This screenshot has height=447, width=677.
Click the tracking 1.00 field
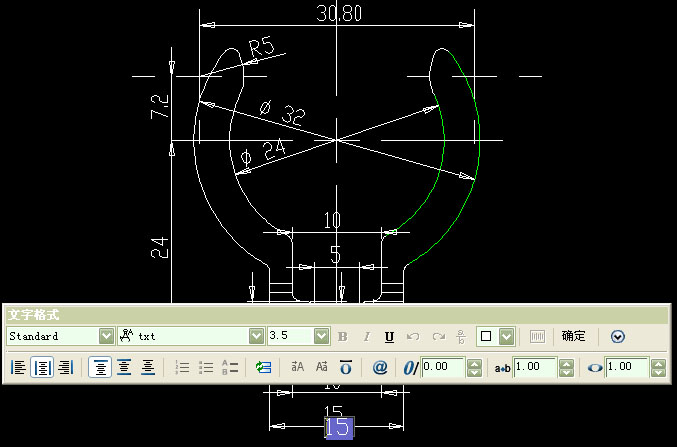[535, 367]
